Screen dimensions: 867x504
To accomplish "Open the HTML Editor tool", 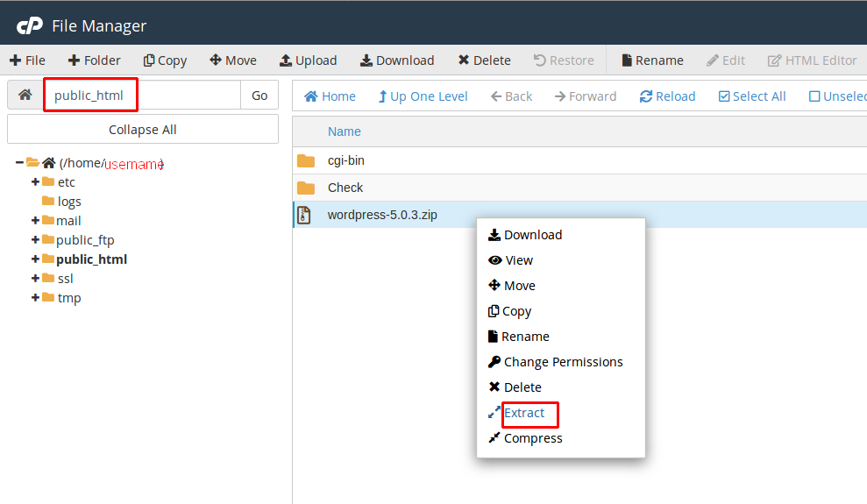I will coord(813,60).
